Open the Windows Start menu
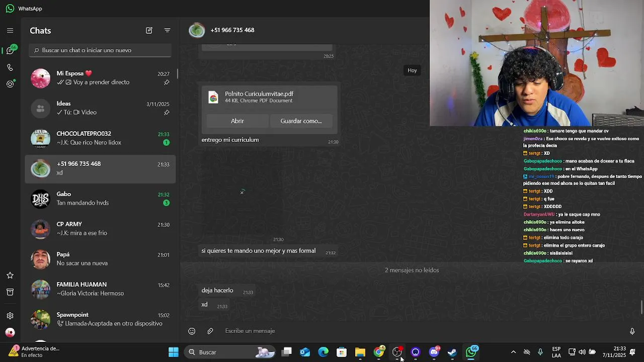 pos(174,352)
